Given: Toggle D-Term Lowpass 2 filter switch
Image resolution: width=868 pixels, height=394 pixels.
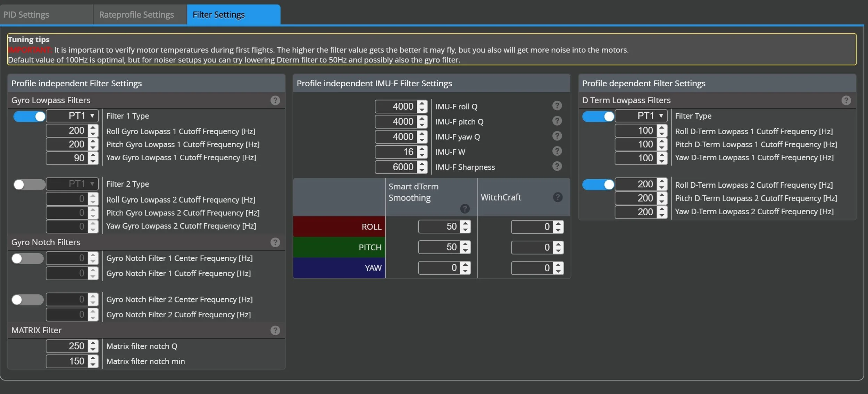Looking at the screenshot, I should (x=598, y=185).
